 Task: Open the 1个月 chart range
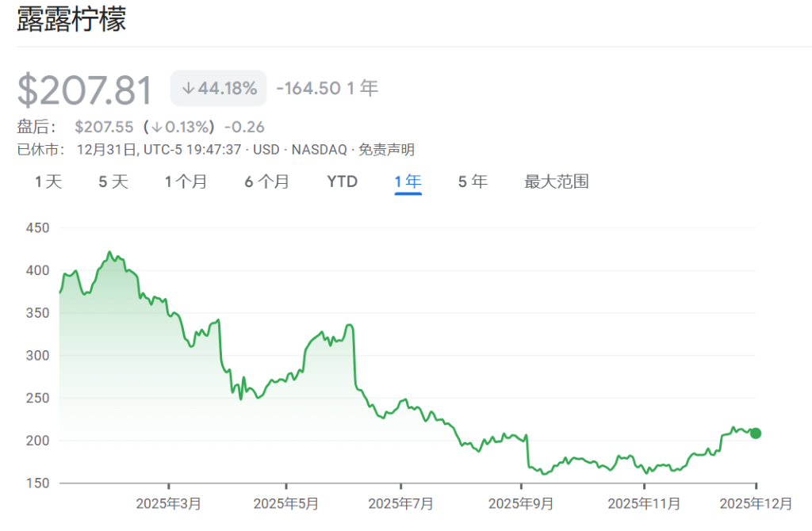click(x=186, y=181)
